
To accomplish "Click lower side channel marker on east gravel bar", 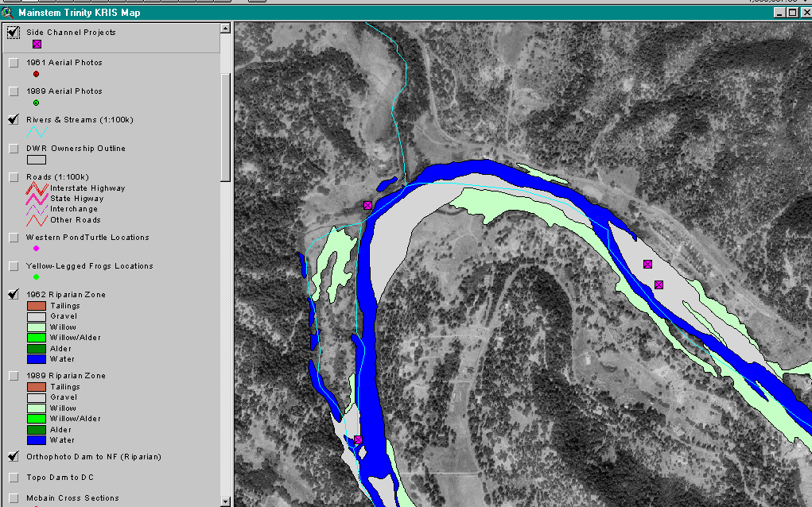I will coord(659,285).
